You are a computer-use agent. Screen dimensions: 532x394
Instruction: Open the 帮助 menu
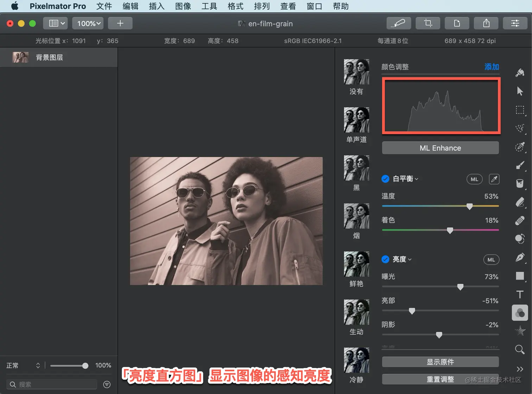[341, 6]
